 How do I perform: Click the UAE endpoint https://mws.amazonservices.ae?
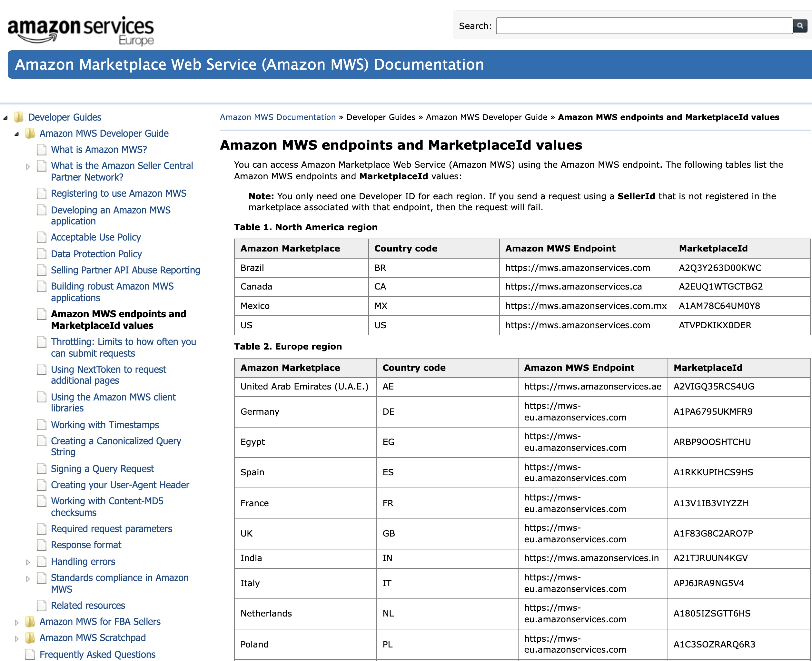[x=593, y=387]
